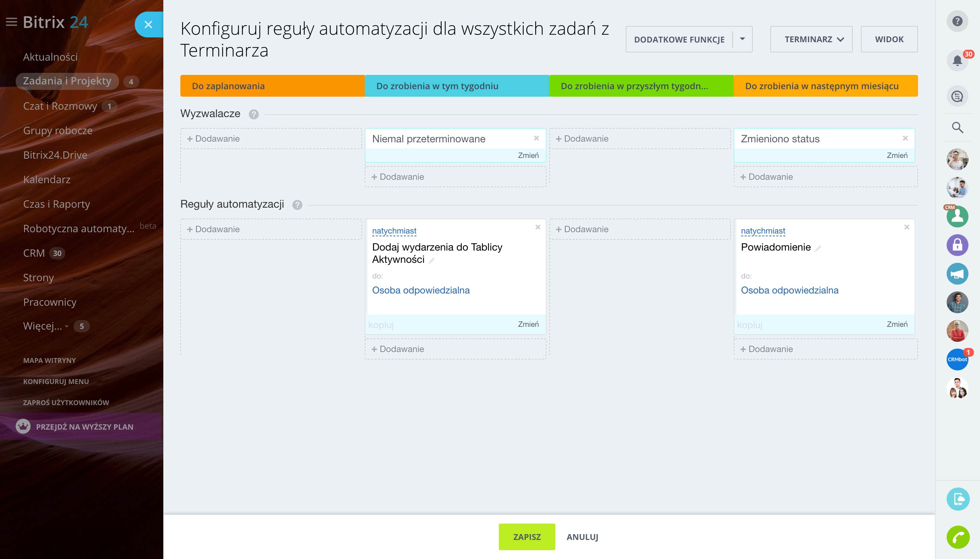
Task: Click the hamburger menu icon beside Bitrix 24
Action: point(12,22)
